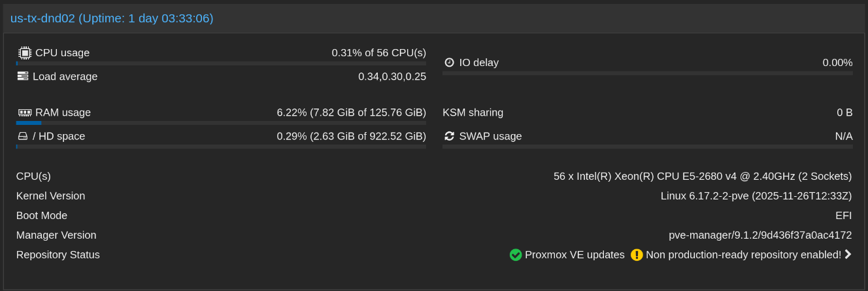The image size is (868, 291).
Task: Click the RAM usage memory icon
Action: click(24, 112)
